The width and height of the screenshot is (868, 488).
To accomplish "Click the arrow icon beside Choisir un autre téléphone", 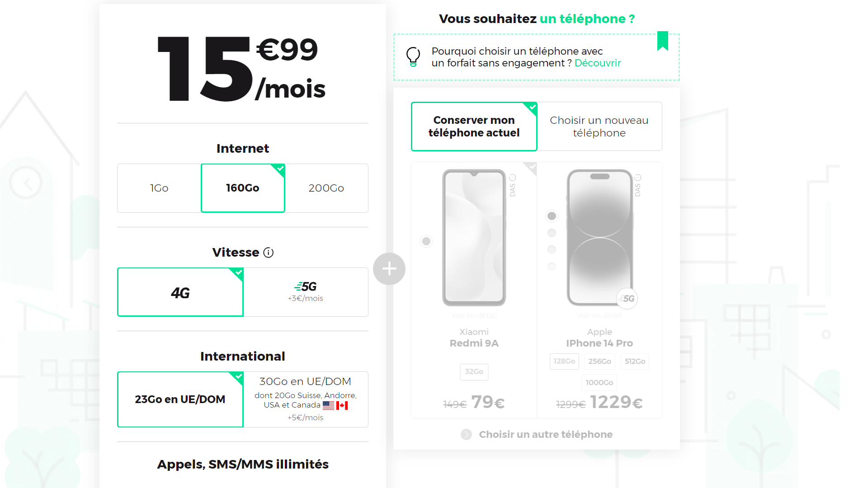I will click(466, 434).
